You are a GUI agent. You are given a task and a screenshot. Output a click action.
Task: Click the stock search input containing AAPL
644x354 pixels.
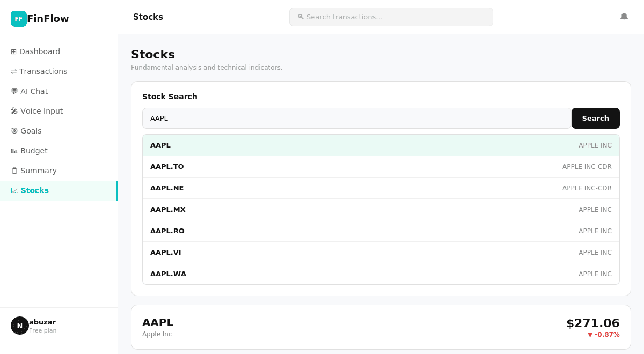(x=357, y=118)
